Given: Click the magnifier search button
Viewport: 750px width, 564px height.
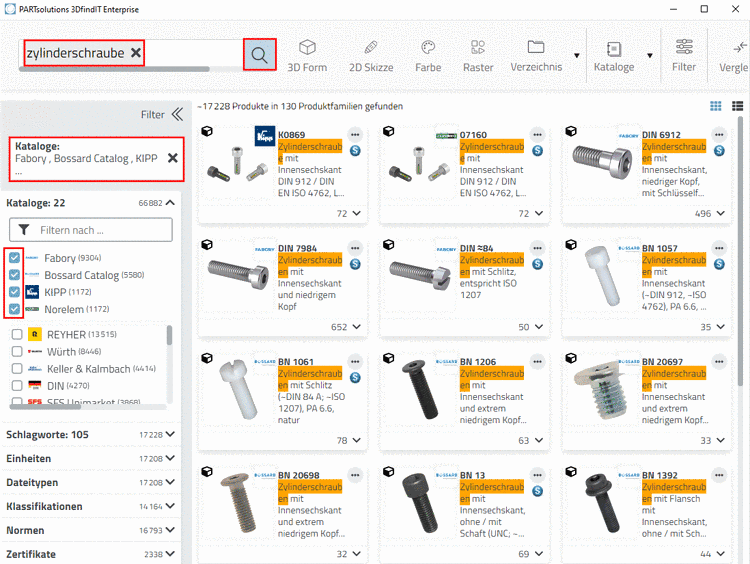Looking at the screenshot, I should coord(259,55).
